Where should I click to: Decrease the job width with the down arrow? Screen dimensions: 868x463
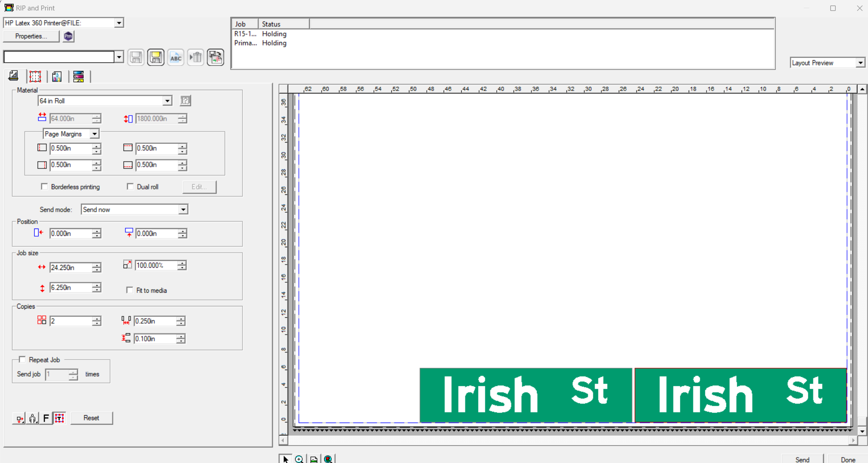pyautogui.click(x=96, y=270)
